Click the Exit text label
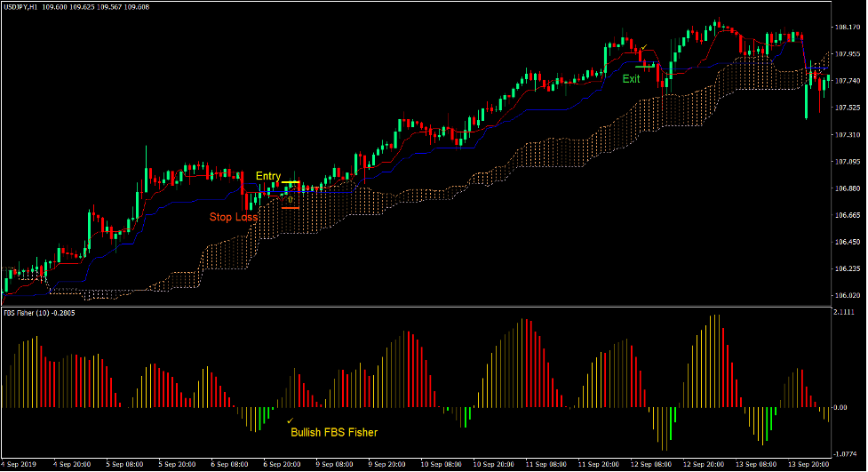Image resolution: width=868 pixels, height=472 pixels. click(631, 79)
